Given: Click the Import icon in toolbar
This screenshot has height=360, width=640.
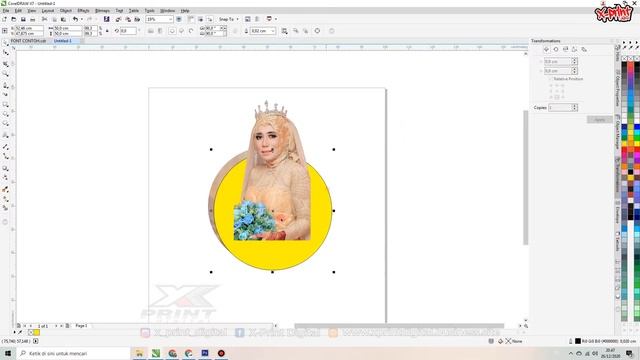Looking at the screenshot, I should click(118, 19).
